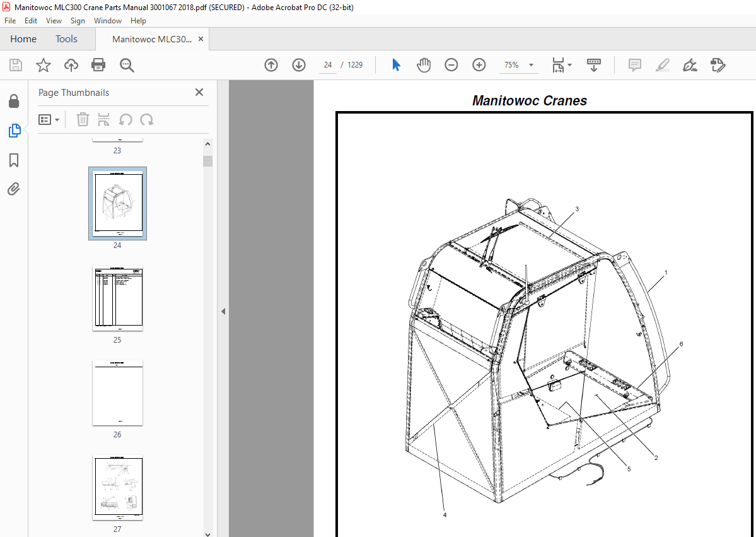Open the View menu
The image size is (756, 537).
tap(54, 21)
